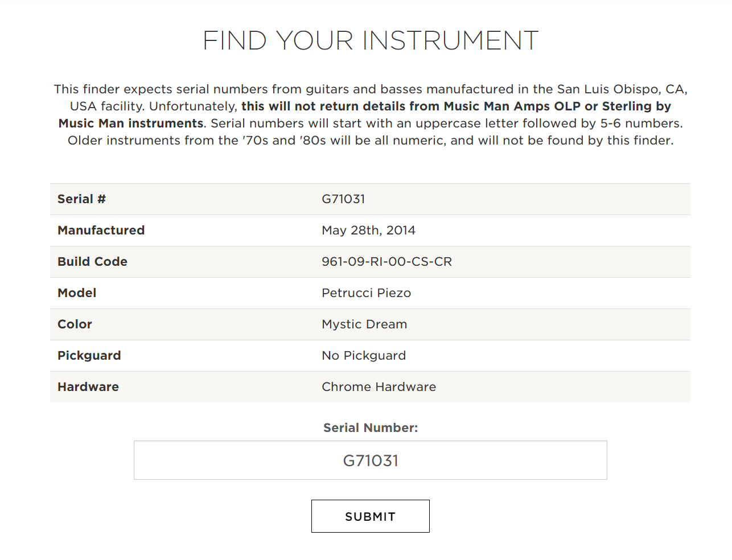The height and width of the screenshot is (560, 732).
Task: Click the Serial # row label
Action: coord(81,199)
